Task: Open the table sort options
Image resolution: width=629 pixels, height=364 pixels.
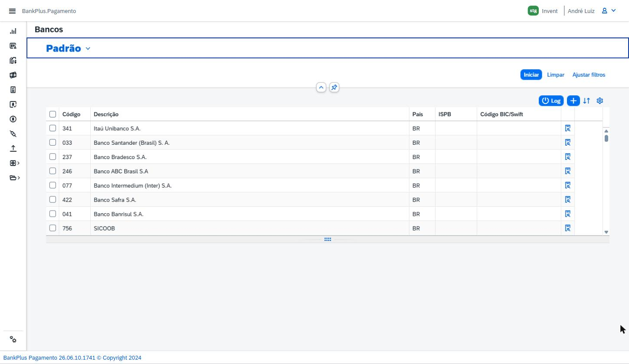Action: pos(586,101)
